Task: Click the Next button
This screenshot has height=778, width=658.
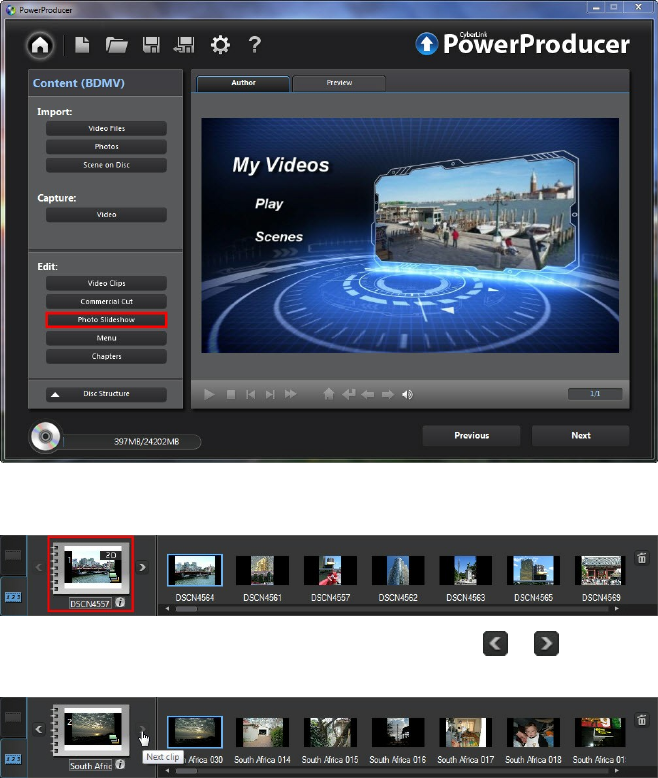Action: [x=580, y=435]
